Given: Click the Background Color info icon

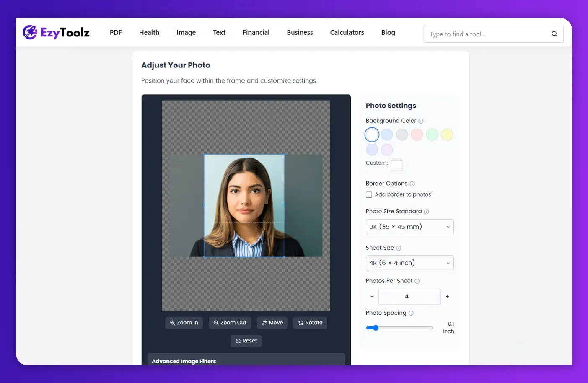Looking at the screenshot, I should [x=422, y=121].
